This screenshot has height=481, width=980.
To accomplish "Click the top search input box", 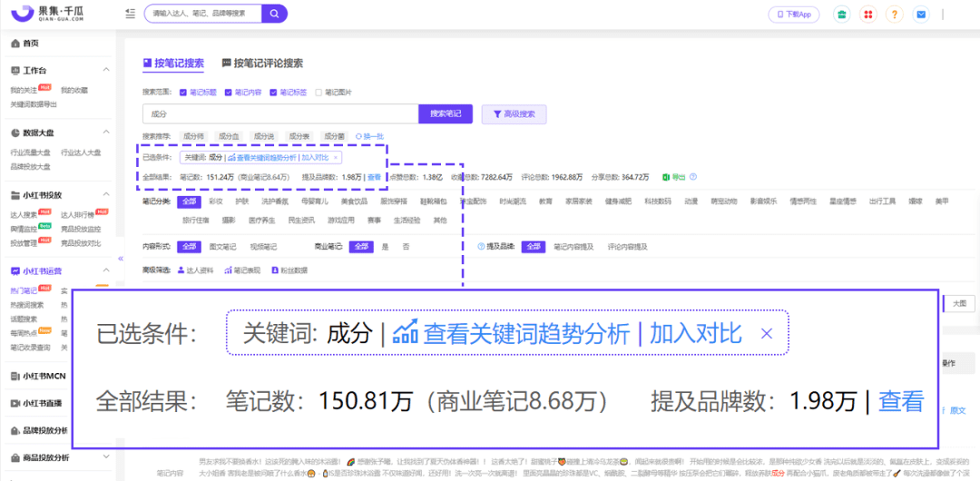I will tap(202, 14).
